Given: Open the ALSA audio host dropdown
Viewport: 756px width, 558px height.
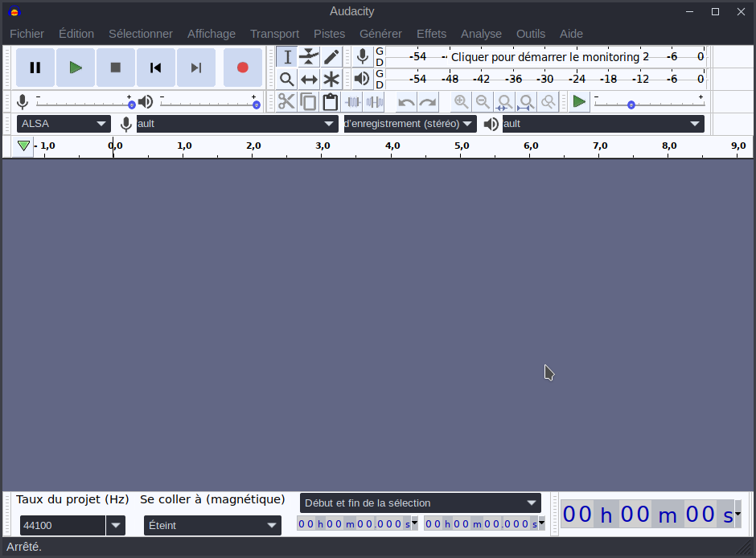Looking at the screenshot, I should tap(64, 124).
